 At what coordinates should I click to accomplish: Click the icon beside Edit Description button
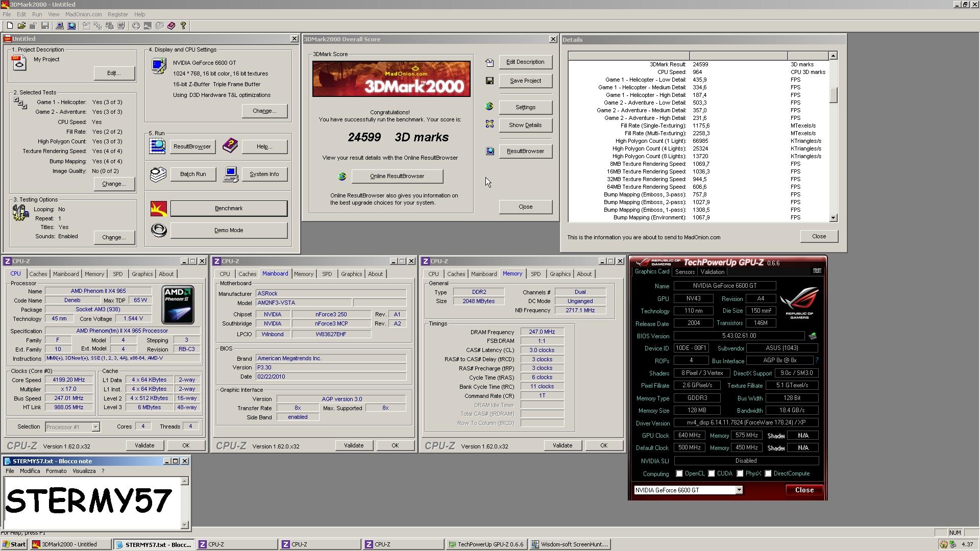click(489, 62)
